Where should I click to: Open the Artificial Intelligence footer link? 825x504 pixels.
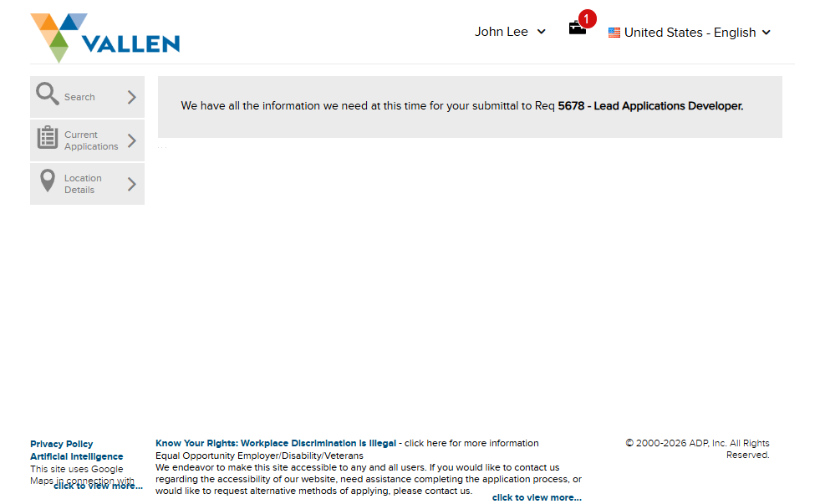pyautogui.click(x=76, y=456)
